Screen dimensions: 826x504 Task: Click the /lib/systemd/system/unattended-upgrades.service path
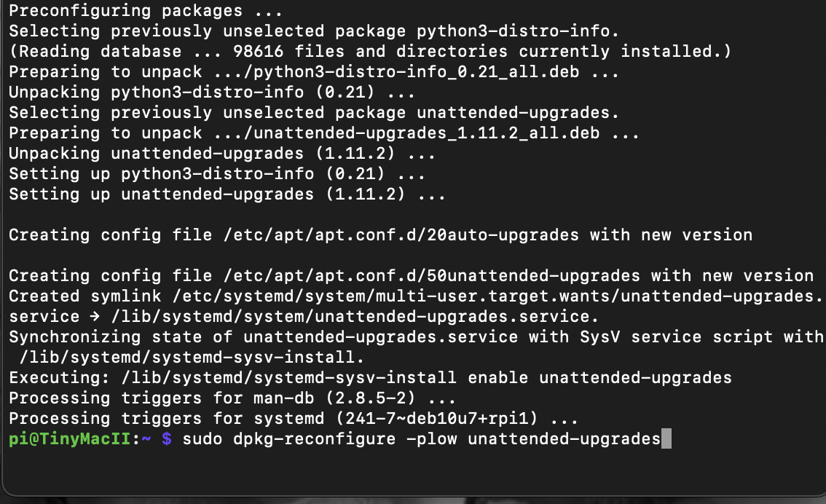click(355, 317)
